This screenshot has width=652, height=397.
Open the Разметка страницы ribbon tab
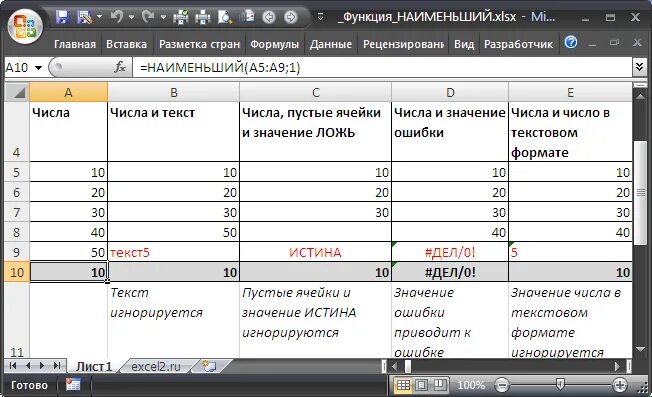pyautogui.click(x=199, y=44)
